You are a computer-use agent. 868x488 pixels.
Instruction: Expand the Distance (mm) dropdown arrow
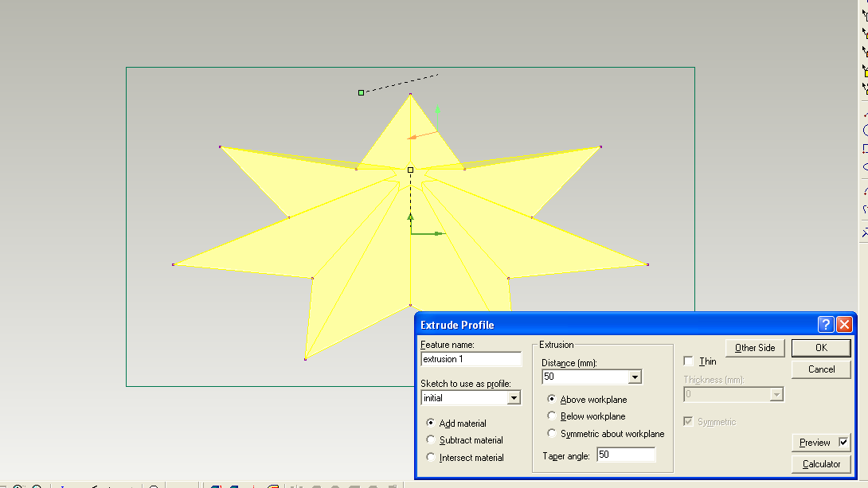pos(635,377)
